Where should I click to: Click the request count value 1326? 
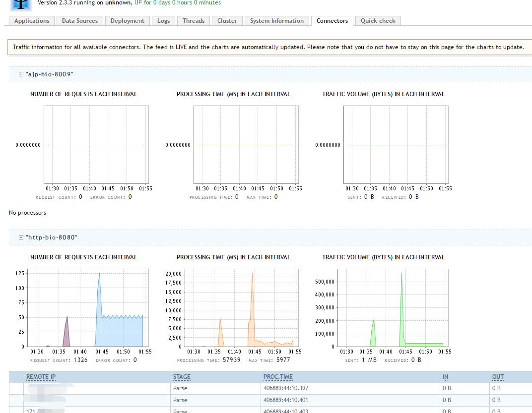click(80, 360)
